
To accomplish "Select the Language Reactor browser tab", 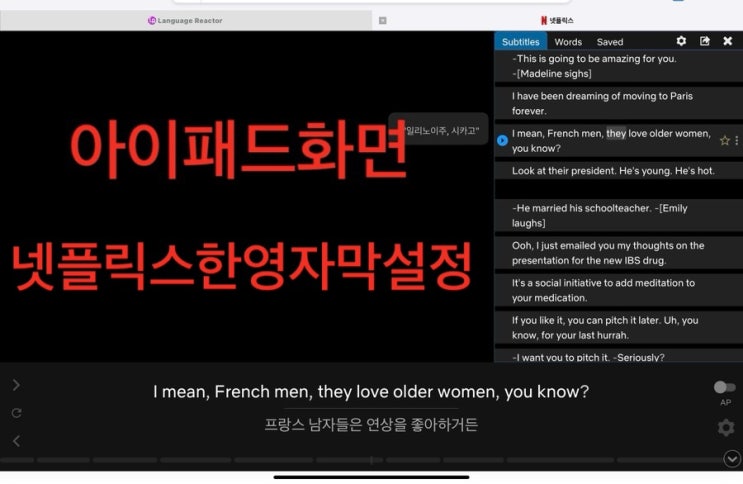I will tap(186, 20).
